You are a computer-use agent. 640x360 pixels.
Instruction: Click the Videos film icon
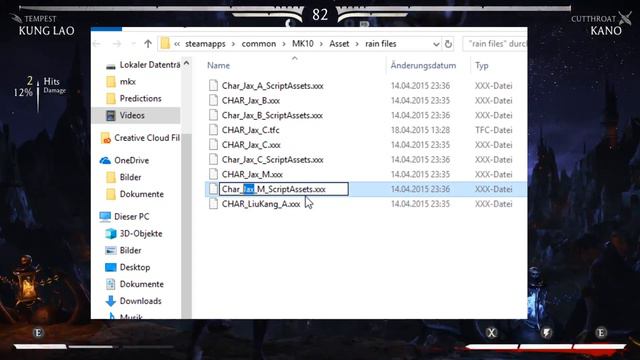pyautogui.click(x=111, y=116)
